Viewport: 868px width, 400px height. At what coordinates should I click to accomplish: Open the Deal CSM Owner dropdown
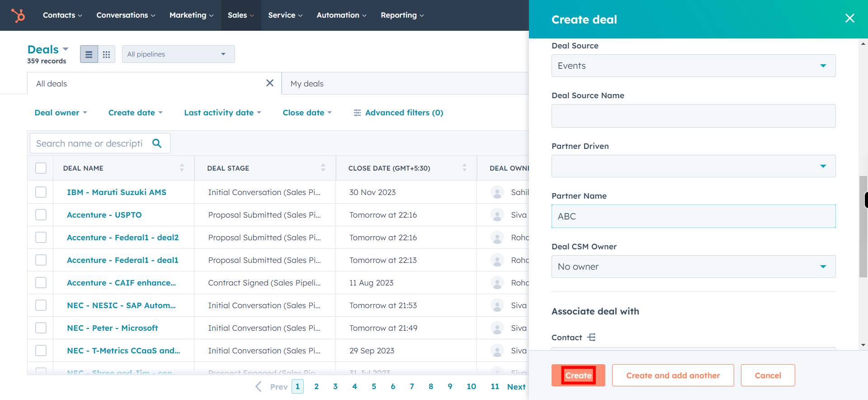(x=693, y=267)
